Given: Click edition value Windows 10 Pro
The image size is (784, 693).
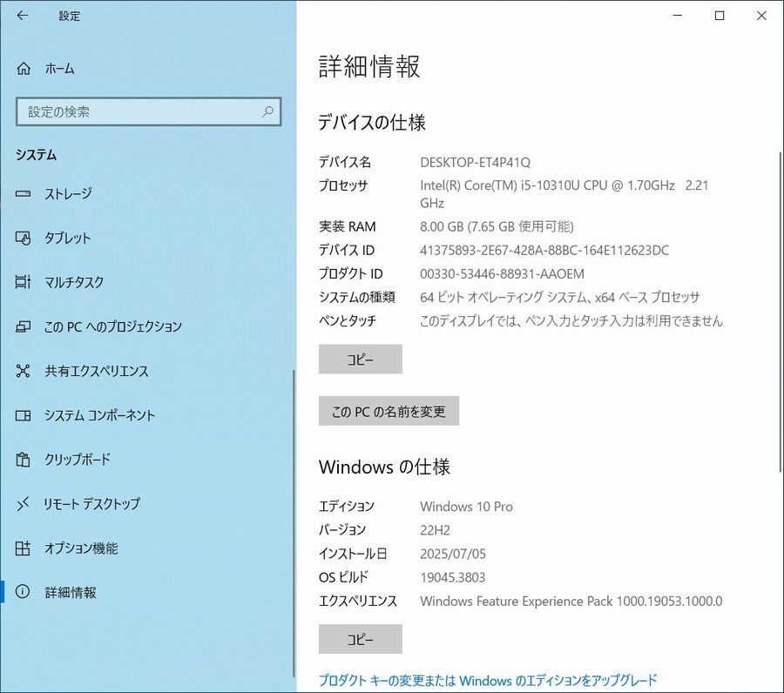Looking at the screenshot, I should (466, 507).
